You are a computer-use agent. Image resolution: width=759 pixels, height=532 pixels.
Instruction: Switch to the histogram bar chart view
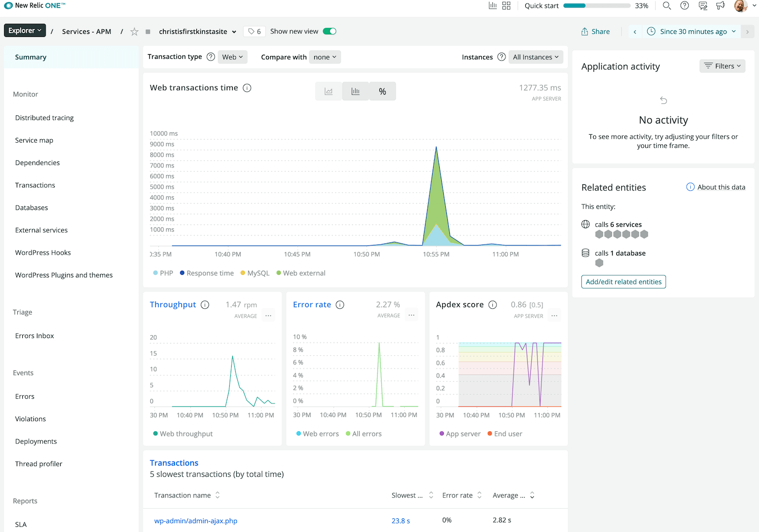[356, 91]
